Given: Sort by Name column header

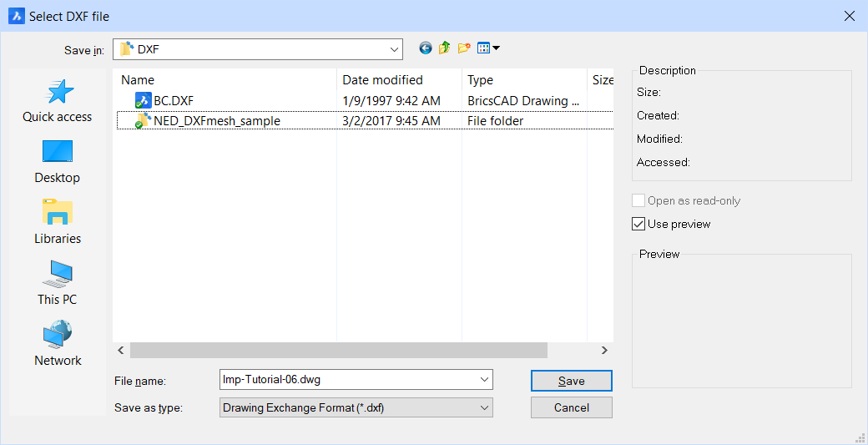Looking at the screenshot, I should (x=225, y=80).
